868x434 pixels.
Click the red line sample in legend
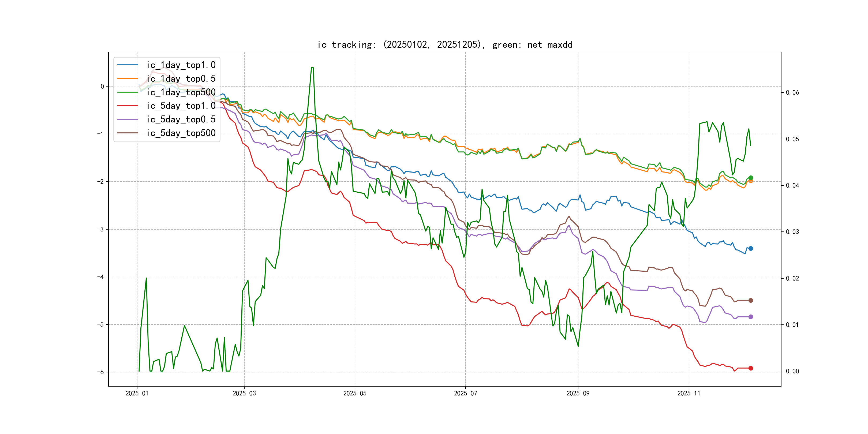[127, 106]
